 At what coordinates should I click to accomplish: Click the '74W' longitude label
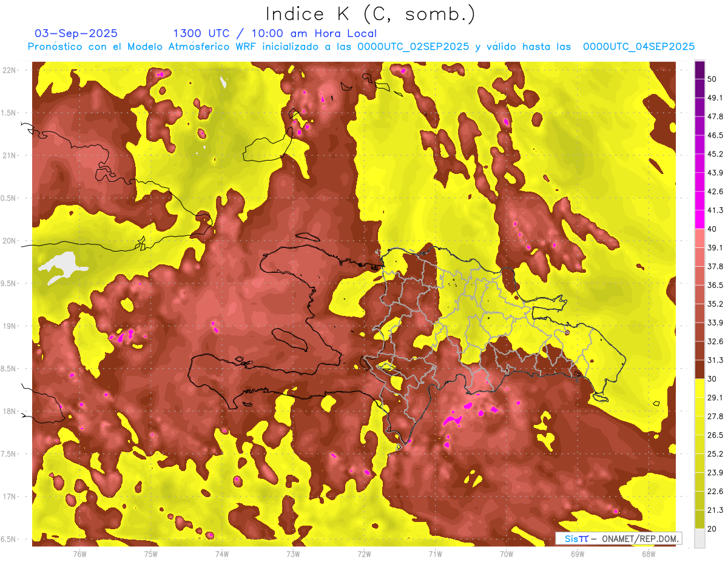pyautogui.click(x=221, y=554)
